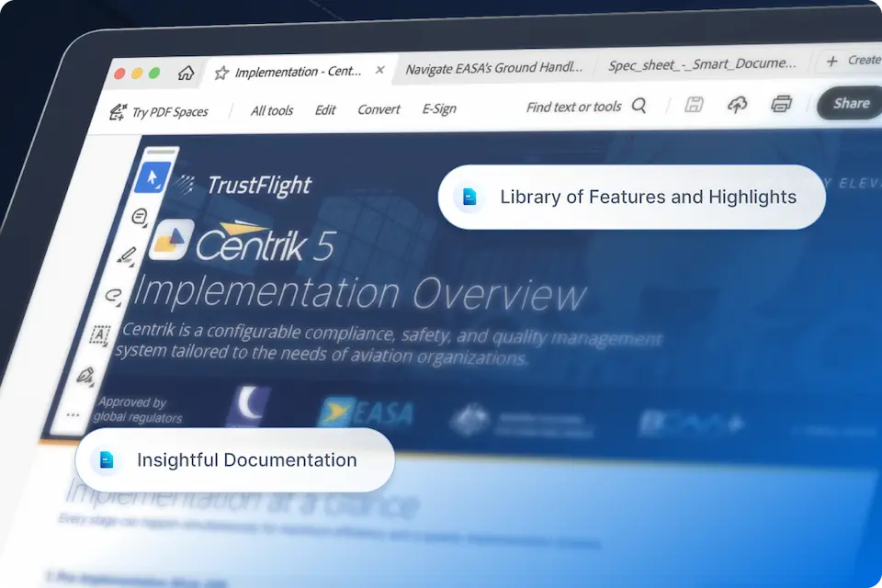Pick the freehand Draw tool
The height and width of the screenshot is (588, 882).
(x=114, y=295)
